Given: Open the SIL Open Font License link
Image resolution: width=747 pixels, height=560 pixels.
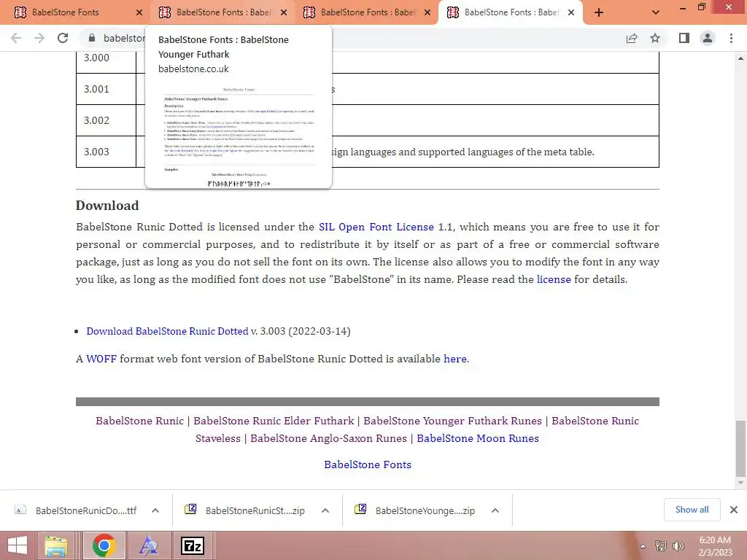Looking at the screenshot, I should [x=376, y=227].
